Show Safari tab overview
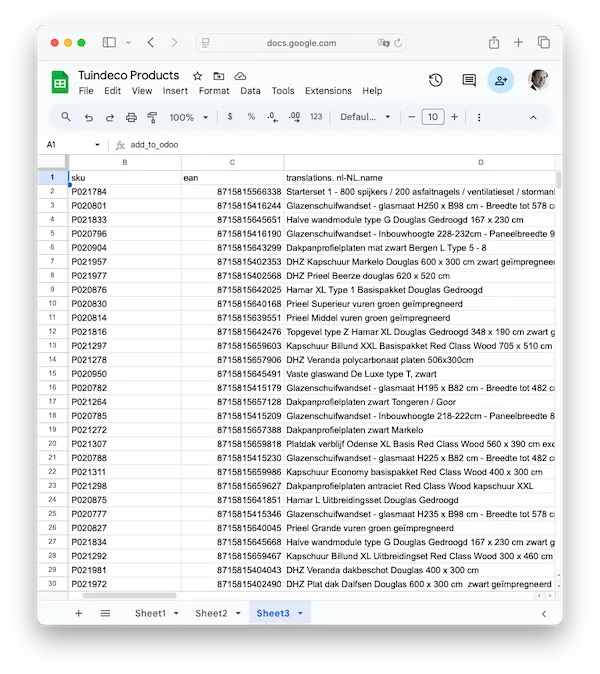 [x=544, y=42]
